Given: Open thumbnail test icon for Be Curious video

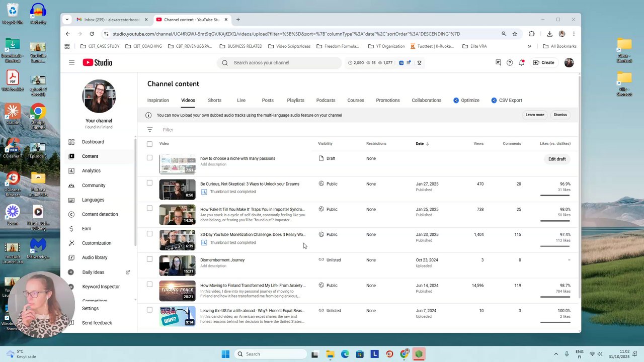Looking at the screenshot, I should click(x=204, y=192).
